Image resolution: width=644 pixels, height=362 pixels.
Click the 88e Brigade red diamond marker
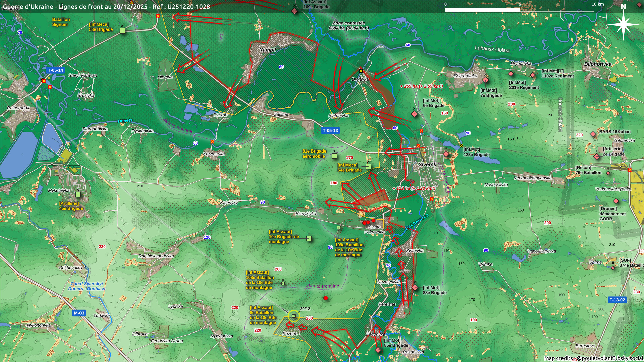click(x=415, y=288)
